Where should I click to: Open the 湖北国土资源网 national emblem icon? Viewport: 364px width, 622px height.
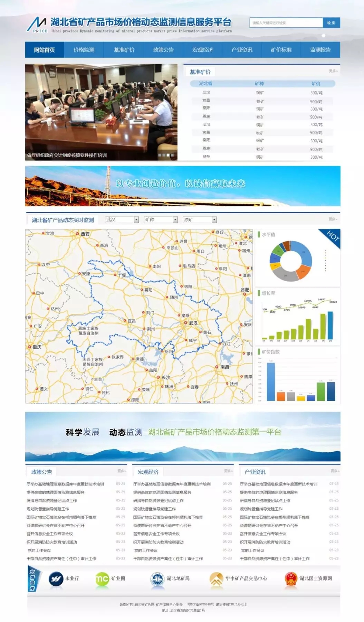pyautogui.click(x=291, y=579)
